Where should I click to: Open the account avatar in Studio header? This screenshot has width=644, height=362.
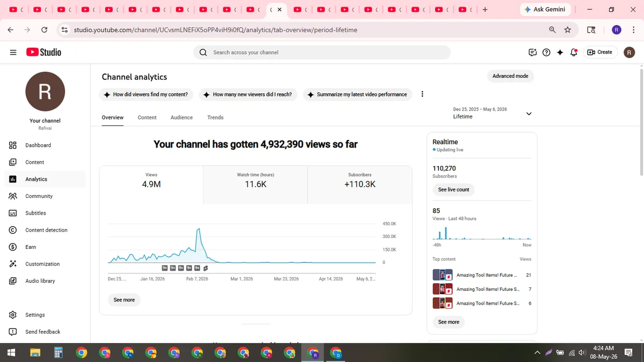[630, 52]
